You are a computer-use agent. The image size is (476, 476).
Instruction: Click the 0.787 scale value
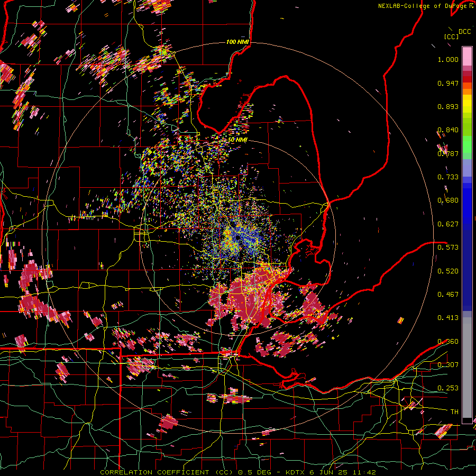point(448,153)
